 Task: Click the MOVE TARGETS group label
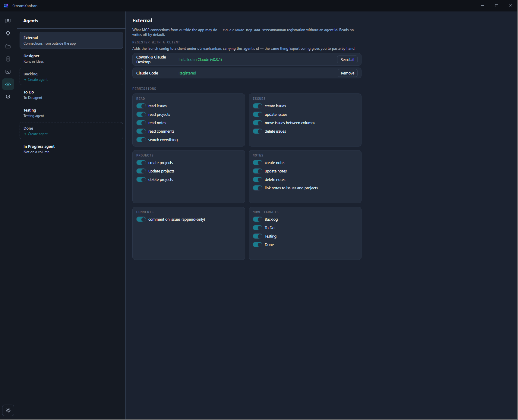point(266,212)
